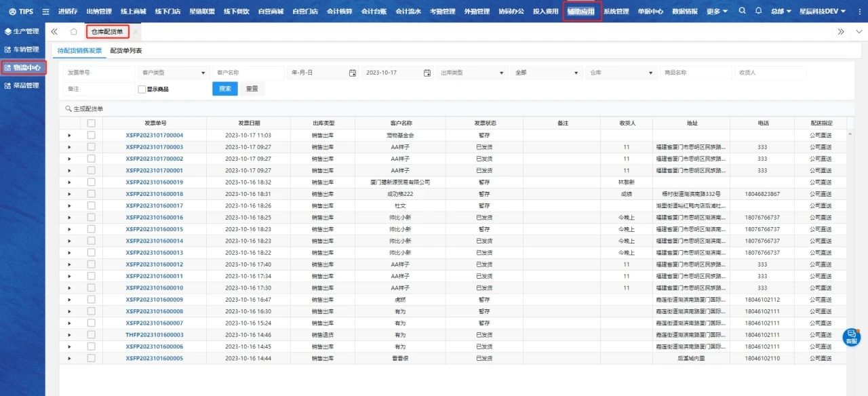Click the hamburger menu icon beside TIPS

click(45, 12)
